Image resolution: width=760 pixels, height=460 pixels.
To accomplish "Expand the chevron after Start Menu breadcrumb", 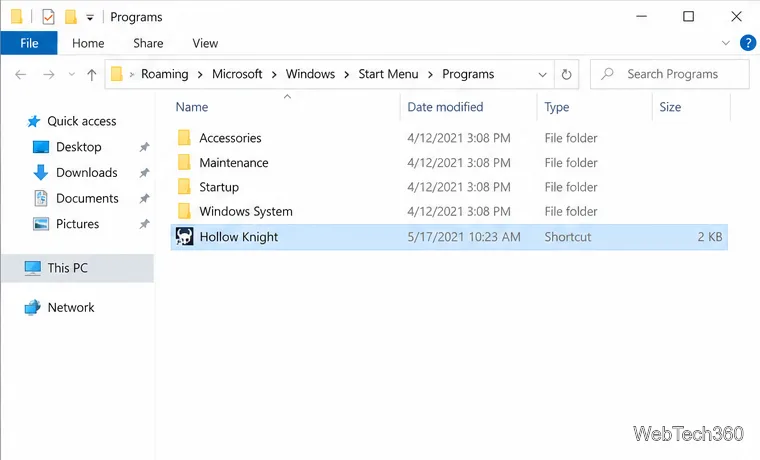I will (430, 75).
